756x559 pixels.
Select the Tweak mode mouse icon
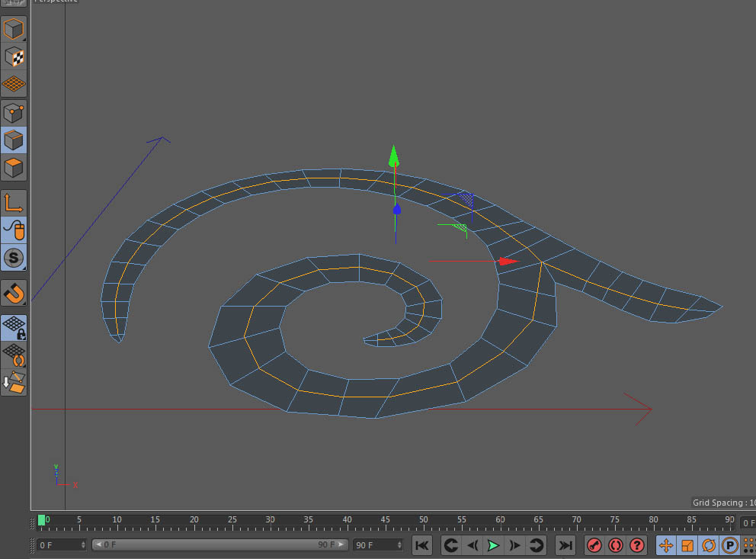tap(14, 230)
